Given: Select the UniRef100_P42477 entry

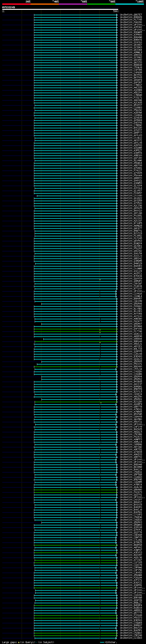Looking at the screenshot, I should [131, 321].
